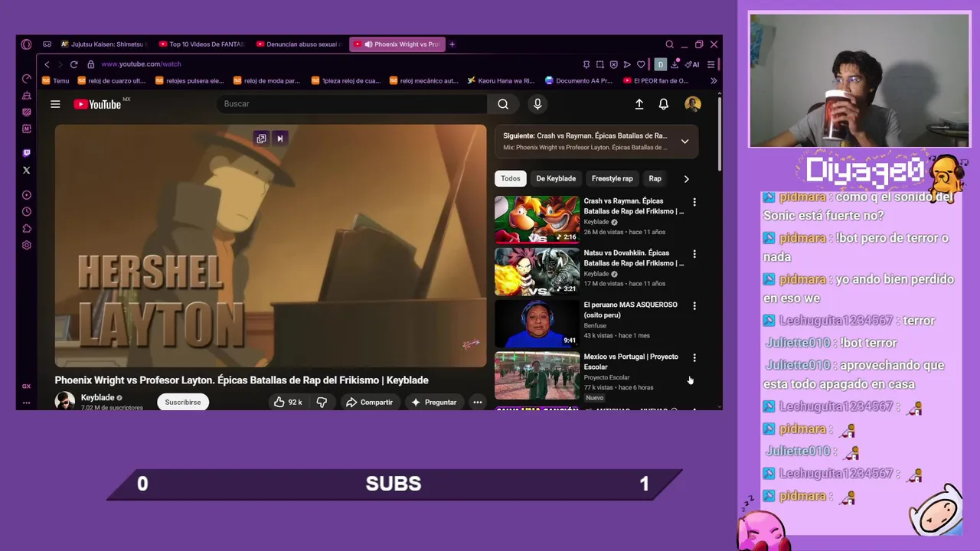Select the Todos filter chip

(511, 179)
